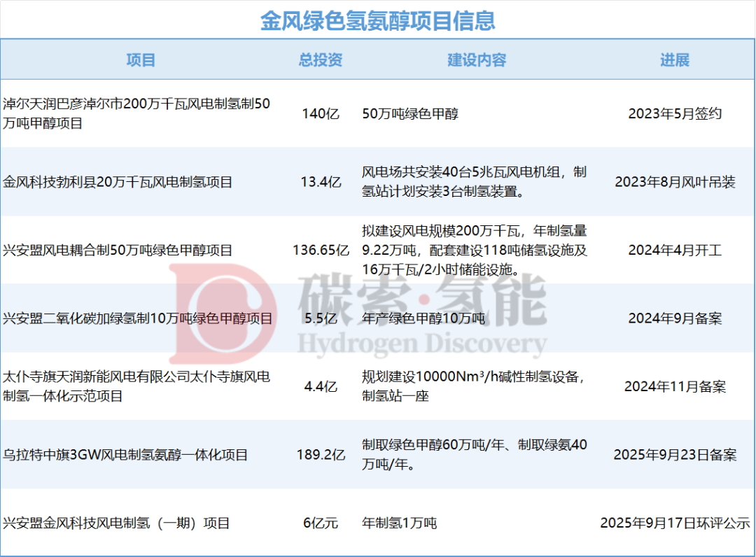
Task: Click the 189.2亿 investment value
Action: [x=321, y=455]
